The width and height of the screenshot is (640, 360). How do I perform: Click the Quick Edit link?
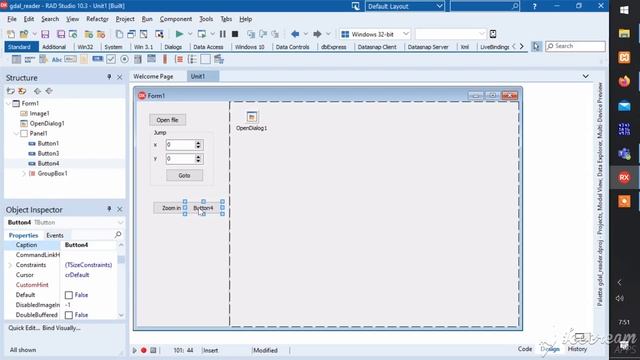(23, 328)
